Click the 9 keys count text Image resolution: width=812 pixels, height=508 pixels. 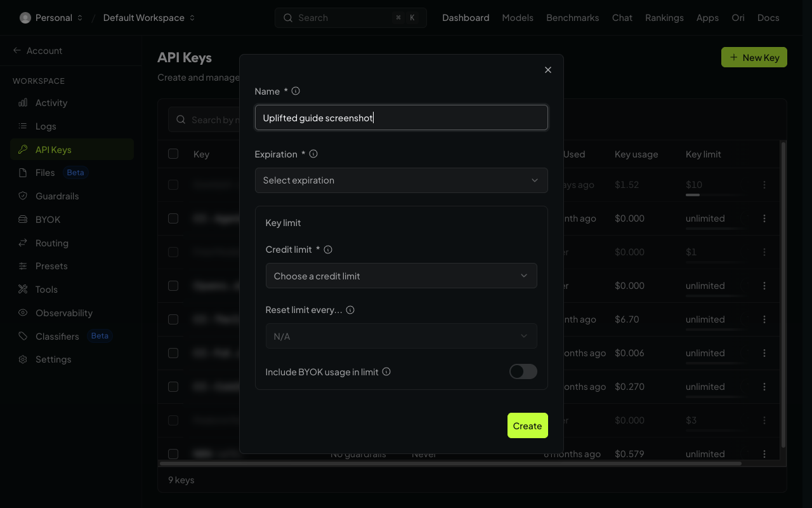[181, 480]
